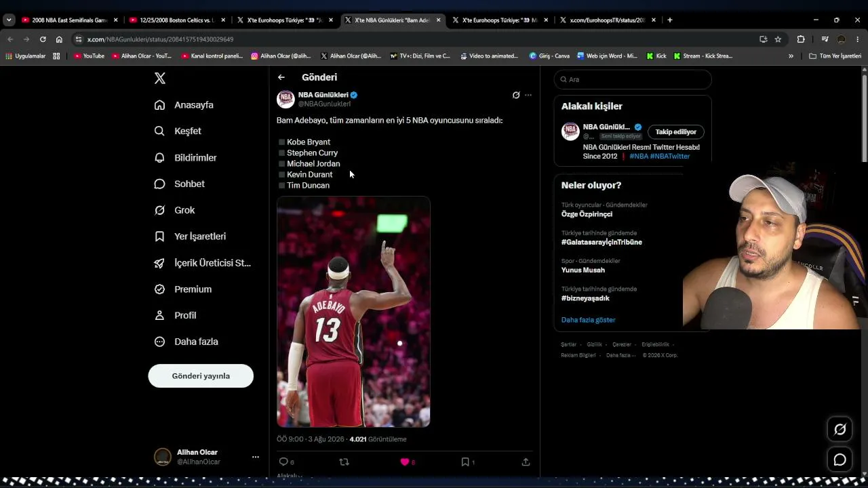Click the X logo in sidebar
The image size is (868, 488).
pos(160,79)
